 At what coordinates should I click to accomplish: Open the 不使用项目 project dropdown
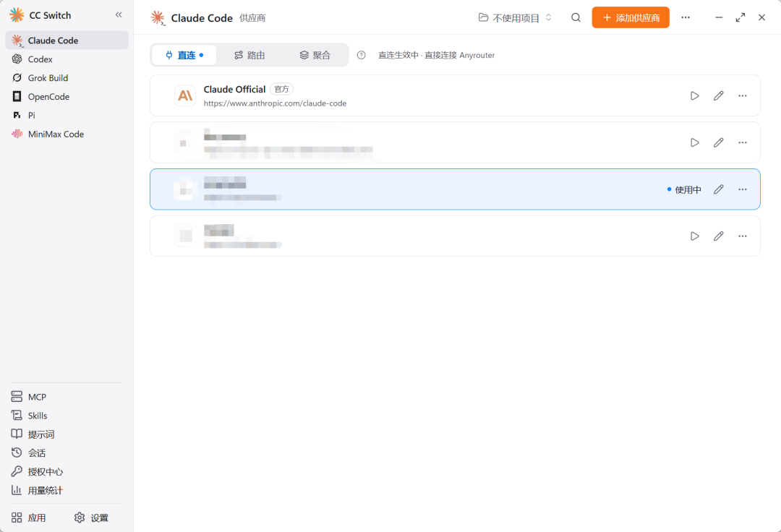click(515, 18)
